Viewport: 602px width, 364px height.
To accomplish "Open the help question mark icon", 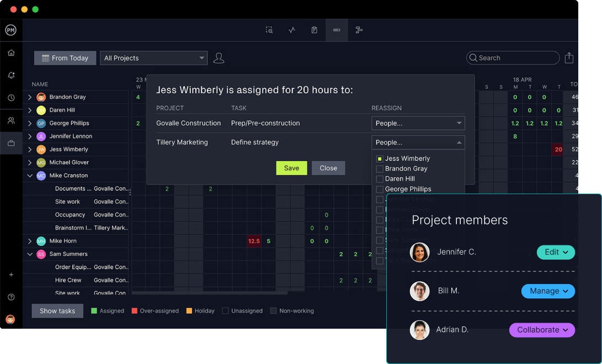I will (11, 297).
